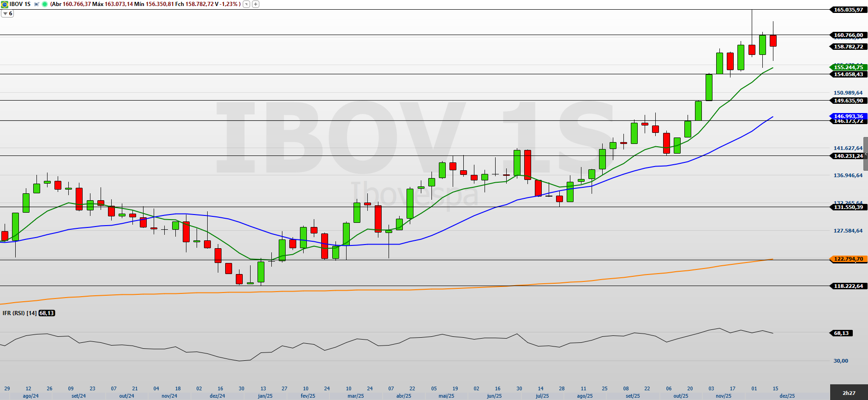
Task: Open the small arrow menu in the chart header
Action: pos(246,4)
